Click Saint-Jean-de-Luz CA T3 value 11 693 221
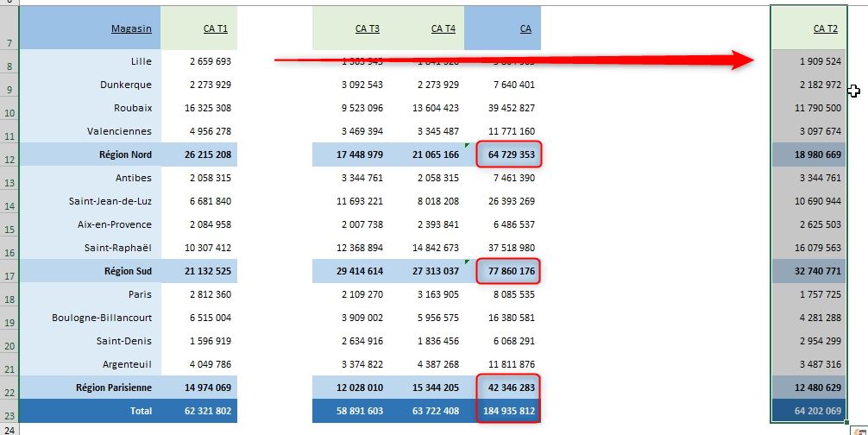The height and width of the screenshot is (435, 868). [350, 201]
